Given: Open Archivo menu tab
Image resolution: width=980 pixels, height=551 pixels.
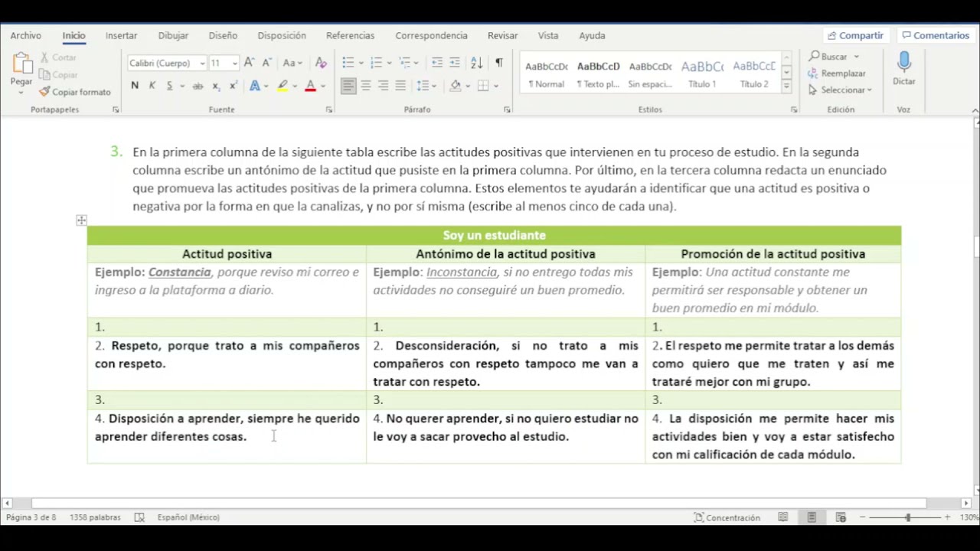Looking at the screenshot, I should (x=26, y=35).
